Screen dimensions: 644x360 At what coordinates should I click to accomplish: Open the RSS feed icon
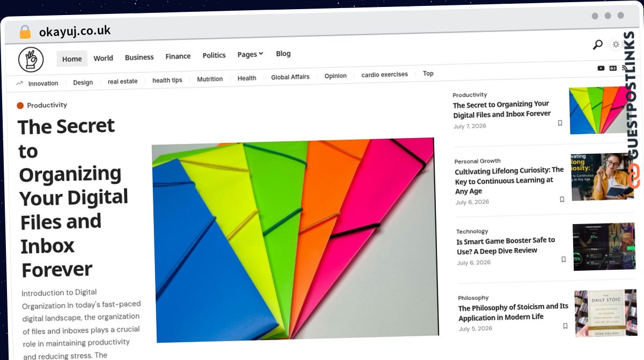[624, 68]
